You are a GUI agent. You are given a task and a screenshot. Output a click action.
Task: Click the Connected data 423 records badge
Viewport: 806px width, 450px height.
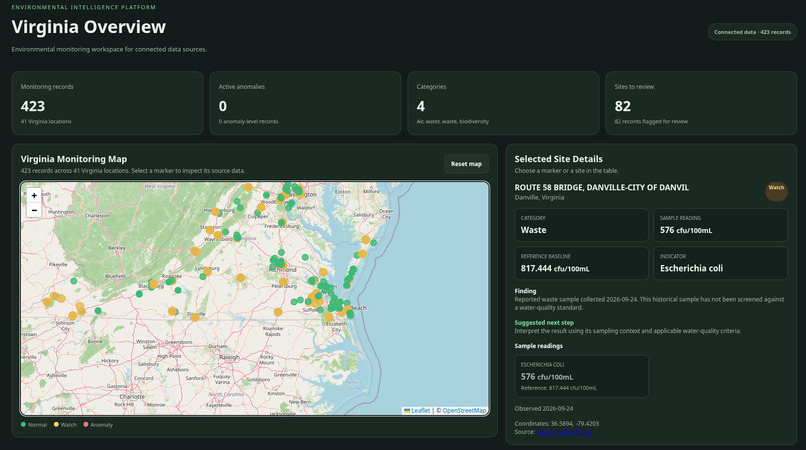(x=752, y=32)
